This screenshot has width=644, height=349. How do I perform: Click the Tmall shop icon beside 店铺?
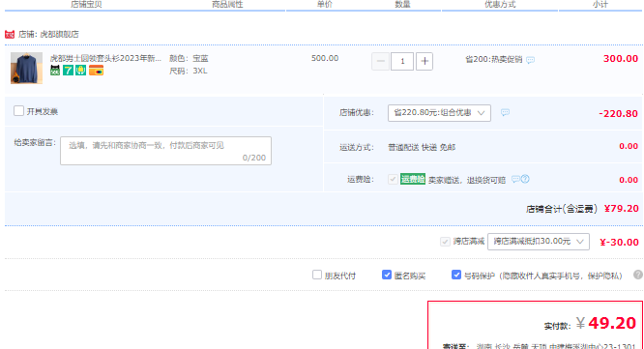click(10, 34)
